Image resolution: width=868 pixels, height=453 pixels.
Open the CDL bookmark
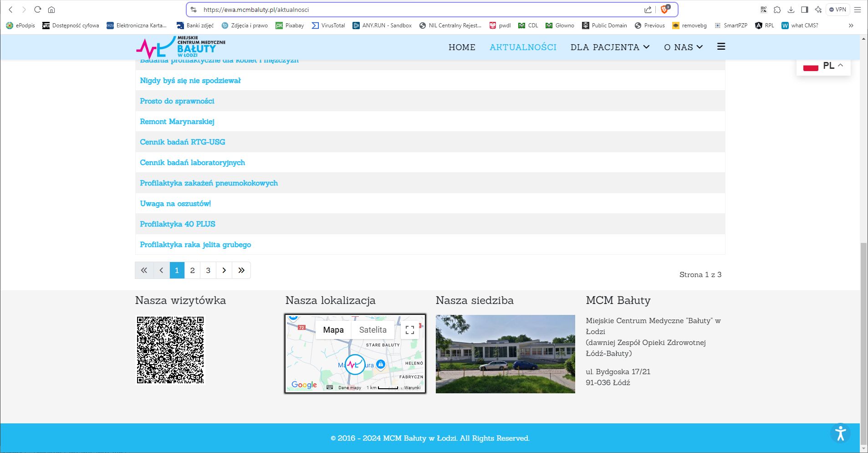[528, 26]
